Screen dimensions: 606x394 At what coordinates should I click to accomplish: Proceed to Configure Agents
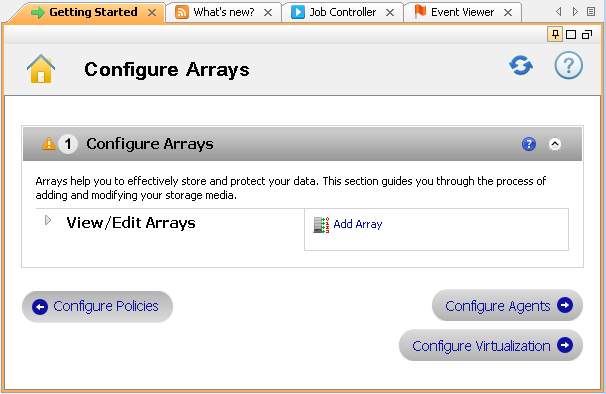pyautogui.click(x=507, y=305)
